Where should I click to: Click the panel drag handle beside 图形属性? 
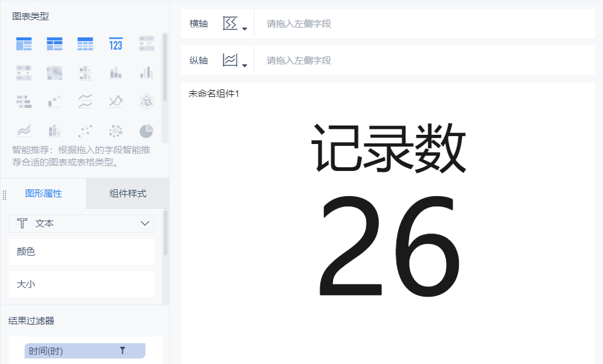point(5,195)
